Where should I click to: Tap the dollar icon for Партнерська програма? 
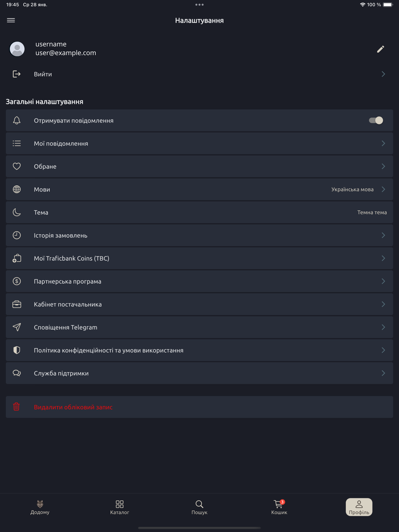17,281
